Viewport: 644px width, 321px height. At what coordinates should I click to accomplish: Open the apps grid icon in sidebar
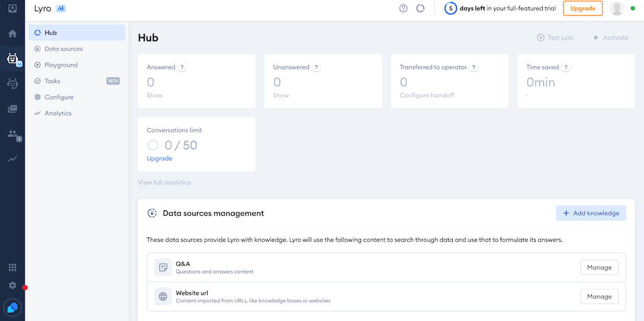tap(13, 268)
